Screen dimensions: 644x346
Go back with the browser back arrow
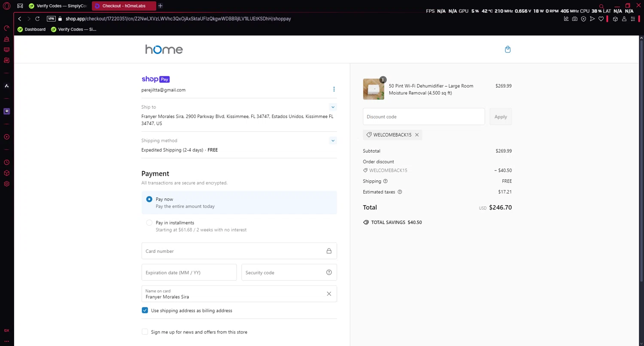19,19
